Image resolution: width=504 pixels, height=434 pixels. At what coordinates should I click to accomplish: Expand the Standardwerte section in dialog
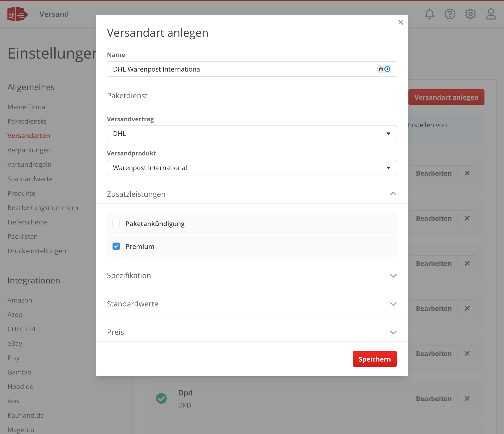click(x=393, y=304)
